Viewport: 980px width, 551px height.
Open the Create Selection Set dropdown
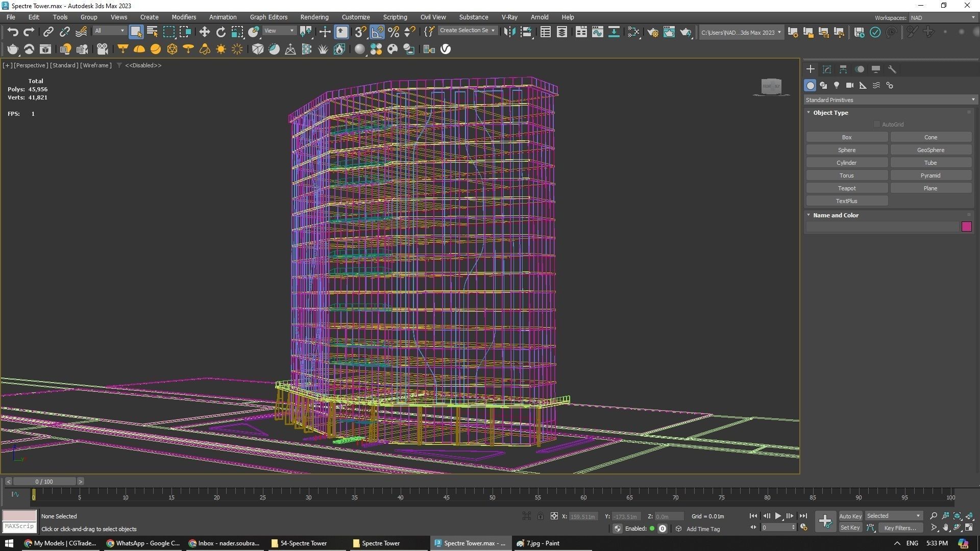click(x=467, y=31)
